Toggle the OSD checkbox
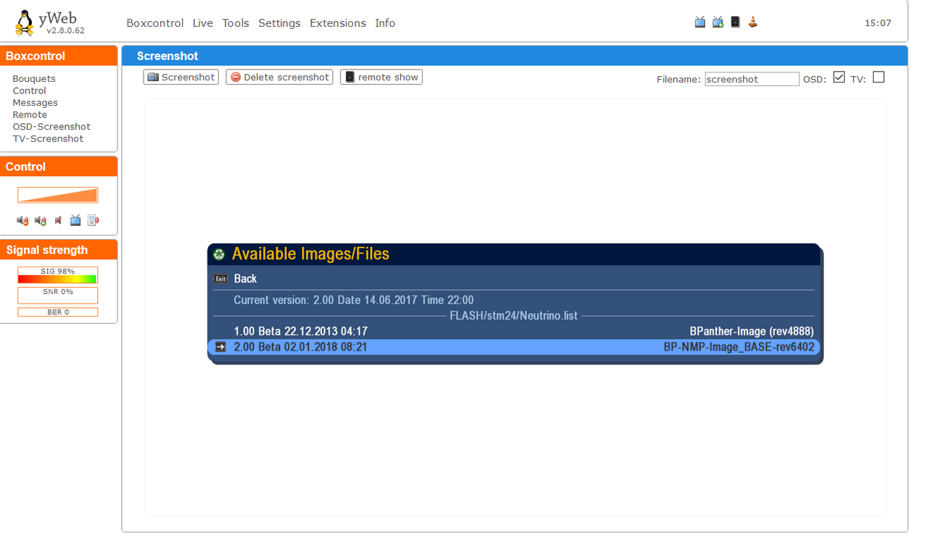This screenshot has height=560, width=928. pyautogui.click(x=839, y=78)
